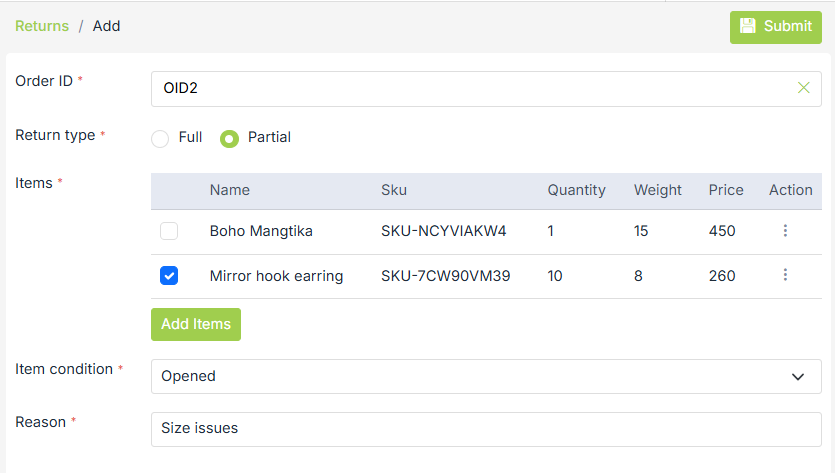The image size is (835, 473).
Task: Select the Partial return type radio
Action: [229, 138]
